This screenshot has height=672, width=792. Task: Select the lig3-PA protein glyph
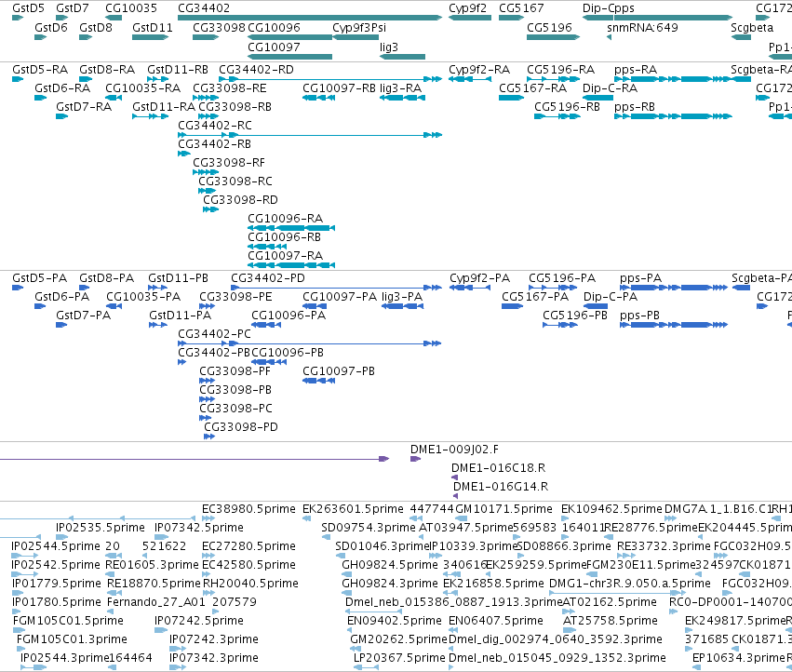[403, 306]
